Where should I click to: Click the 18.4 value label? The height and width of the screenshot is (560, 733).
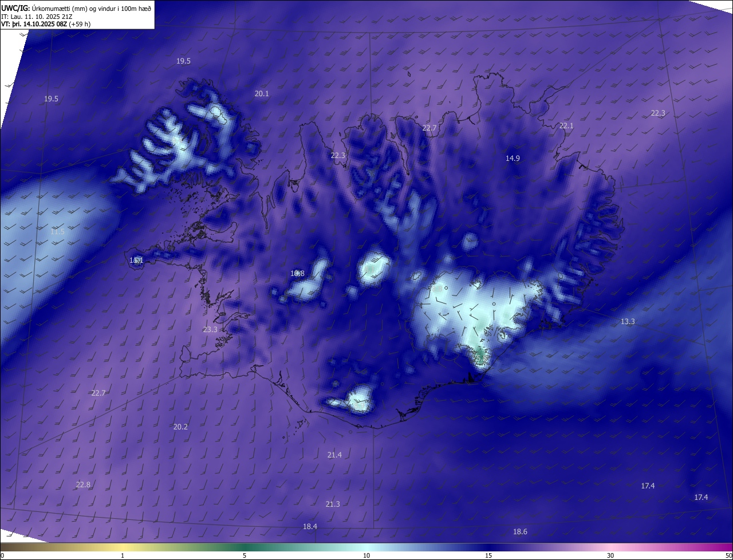pyautogui.click(x=310, y=526)
